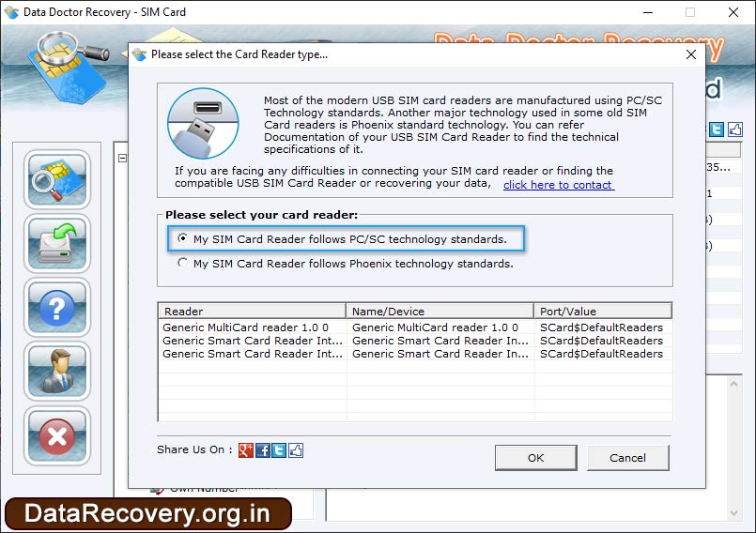Share on Google Plus icon in dialog
This screenshot has height=533, width=756.
point(246,450)
